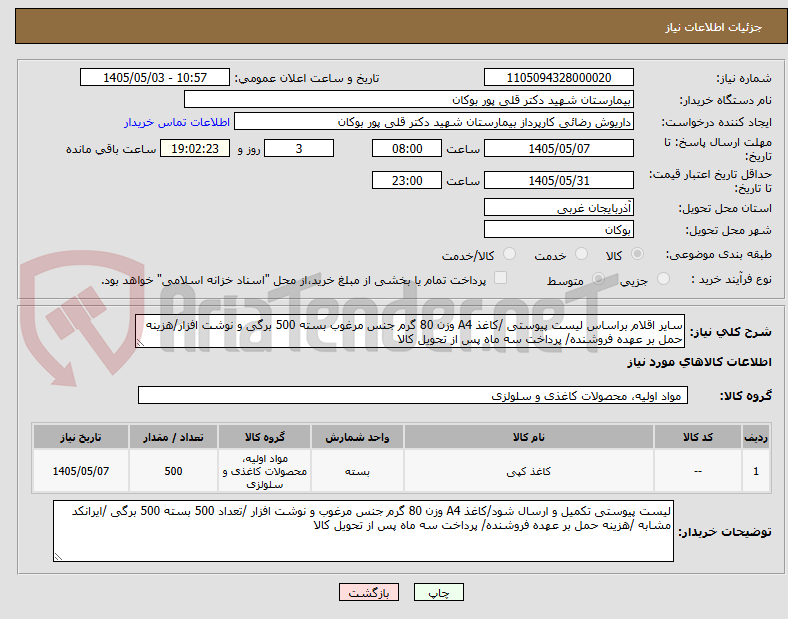The height and width of the screenshot is (619, 788).
Task: Click the بسته unit cell
Action: [357, 471]
